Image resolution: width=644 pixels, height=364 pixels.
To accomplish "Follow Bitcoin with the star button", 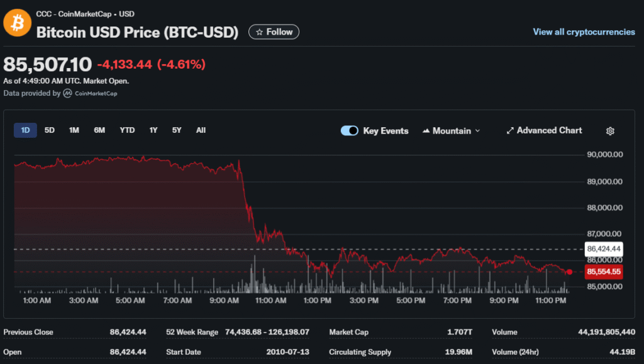I will (x=274, y=31).
